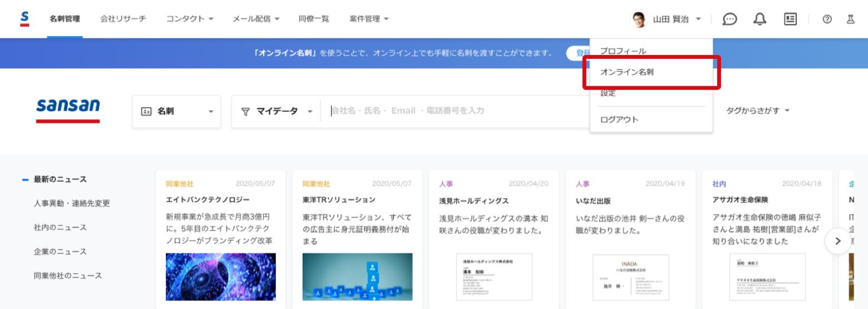Open 同僚一覧 tab
This screenshot has width=868, height=309.
(314, 19)
